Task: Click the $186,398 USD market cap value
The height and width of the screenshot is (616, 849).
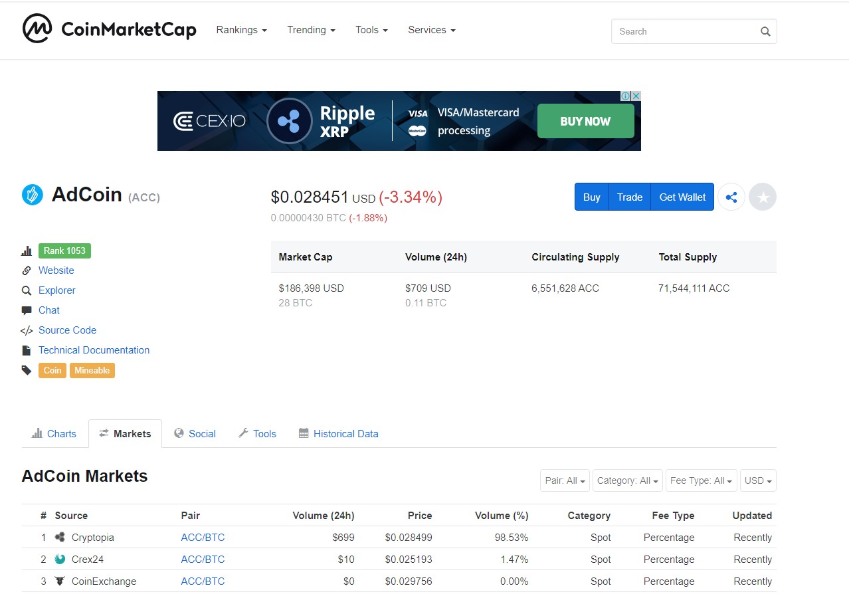Action: pyautogui.click(x=311, y=288)
